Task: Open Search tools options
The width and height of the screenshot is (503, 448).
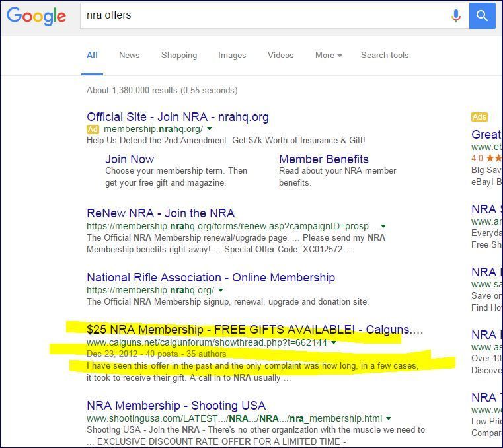Action: click(x=385, y=55)
